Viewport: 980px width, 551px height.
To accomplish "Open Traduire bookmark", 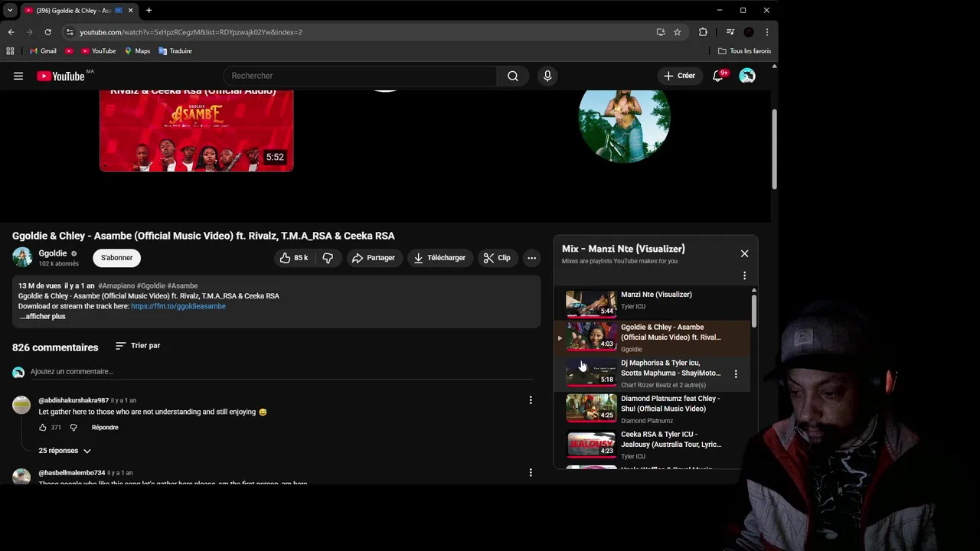I will coord(175,51).
